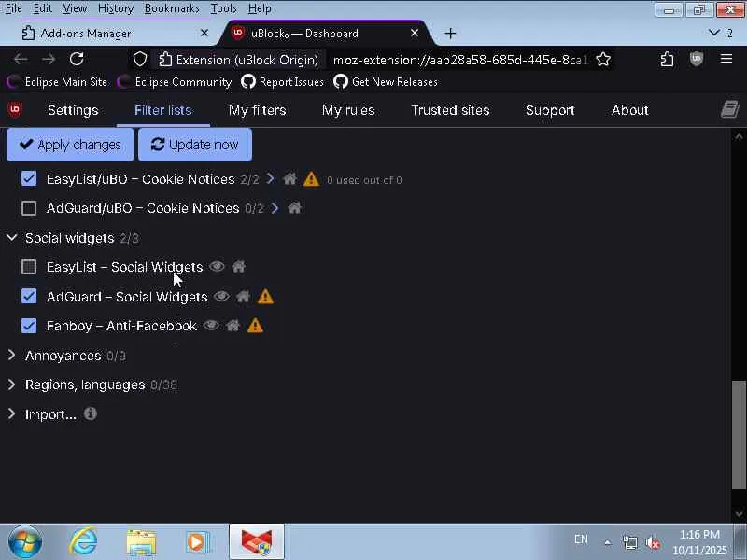Open home icon for EasyList/uBO Cookie Notices

point(289,179)
